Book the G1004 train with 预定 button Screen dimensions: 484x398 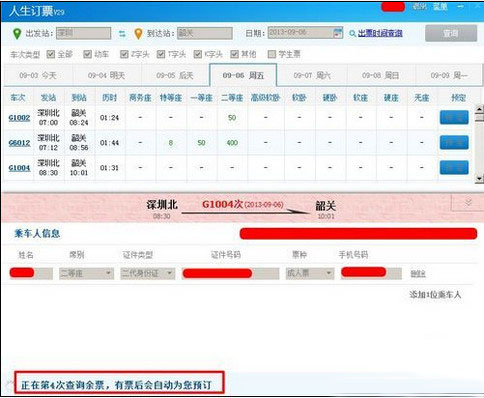click(454, 167)
